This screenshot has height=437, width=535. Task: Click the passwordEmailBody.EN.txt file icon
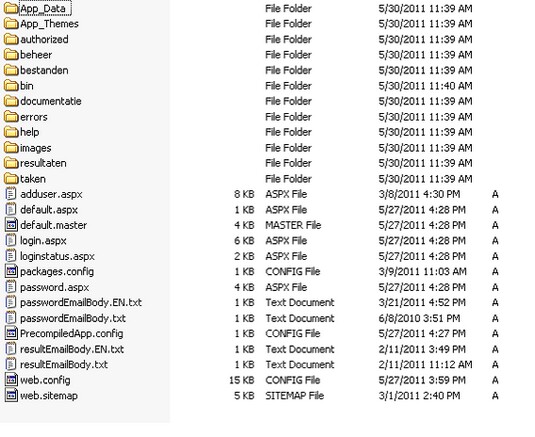coord(11,303)
